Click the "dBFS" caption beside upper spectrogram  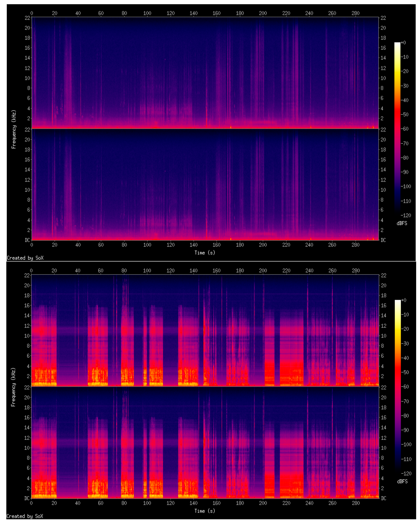pyautogui.click(x=402, y=223)
